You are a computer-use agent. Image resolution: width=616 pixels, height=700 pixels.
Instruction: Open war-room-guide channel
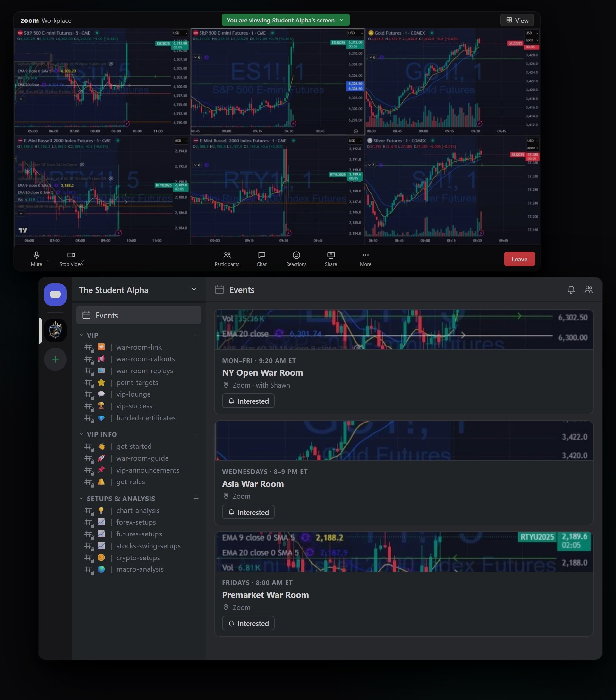coord(138,458)
